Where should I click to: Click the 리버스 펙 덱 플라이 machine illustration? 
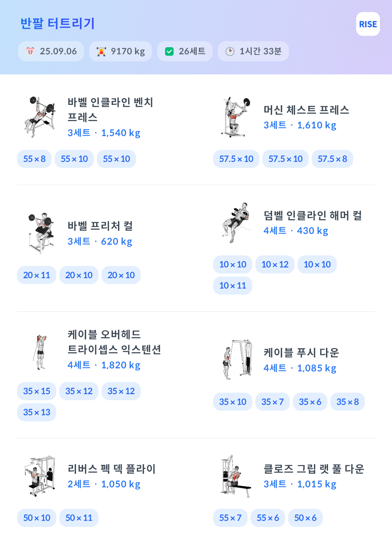[x=40, y=476]
